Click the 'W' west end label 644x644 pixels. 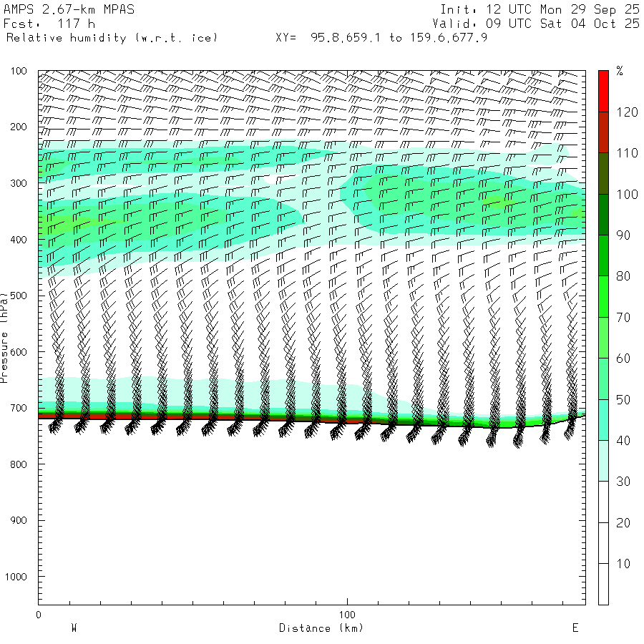point(74,628)
